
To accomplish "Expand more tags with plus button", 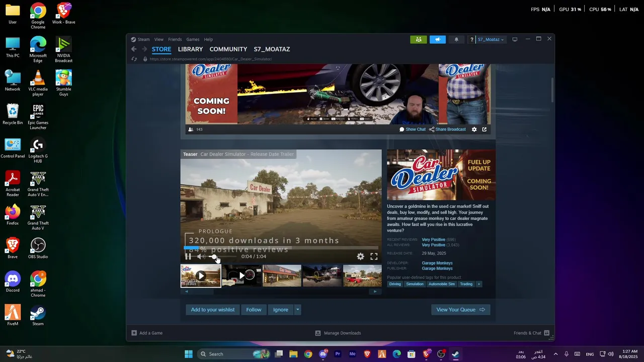I will pyautogui.click(x=478, y=284).
